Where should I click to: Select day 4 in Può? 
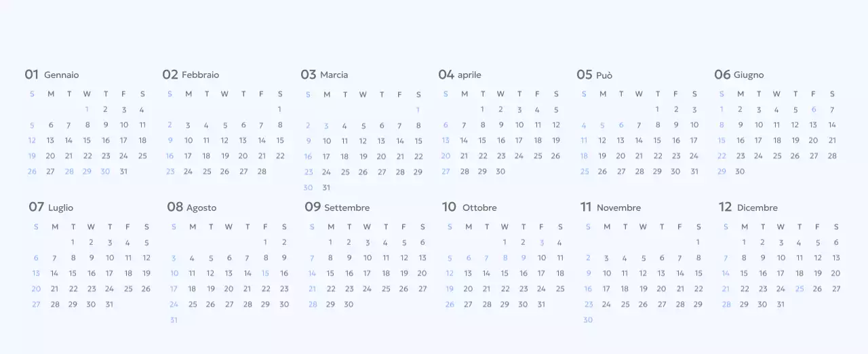click(584, 125)
